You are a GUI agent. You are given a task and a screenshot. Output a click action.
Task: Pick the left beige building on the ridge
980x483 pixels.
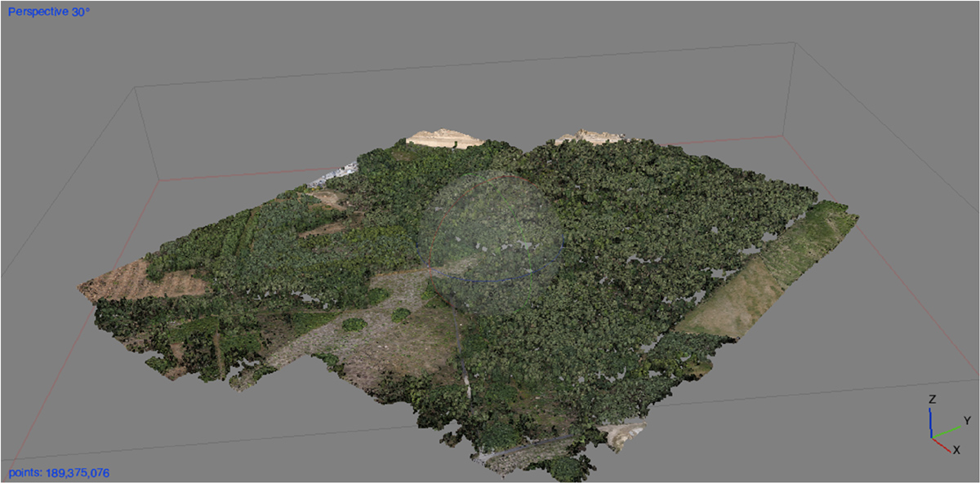(443, 138)
